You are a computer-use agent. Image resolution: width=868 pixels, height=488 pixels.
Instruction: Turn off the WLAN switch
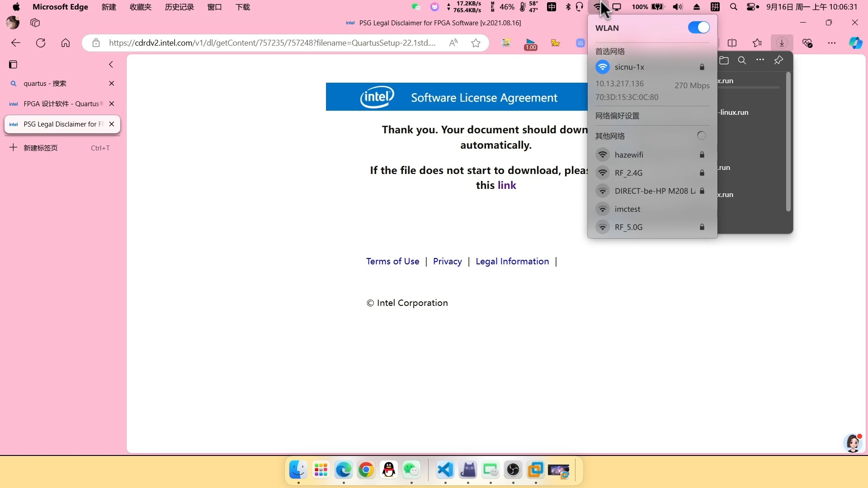[698, 28]
